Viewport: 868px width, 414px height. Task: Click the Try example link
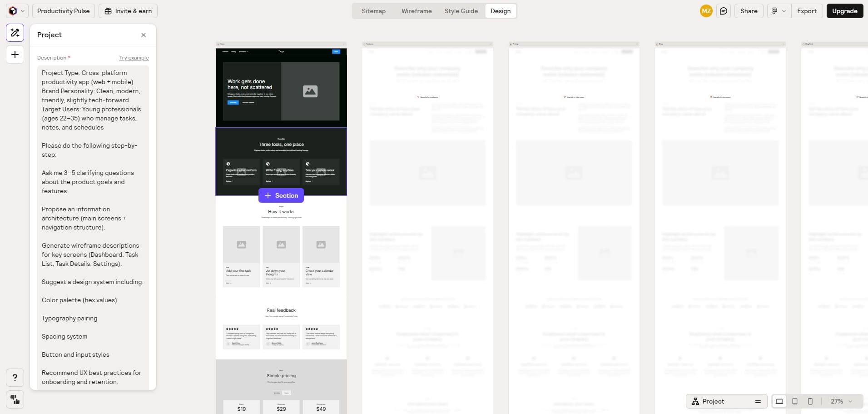[134, 57]
